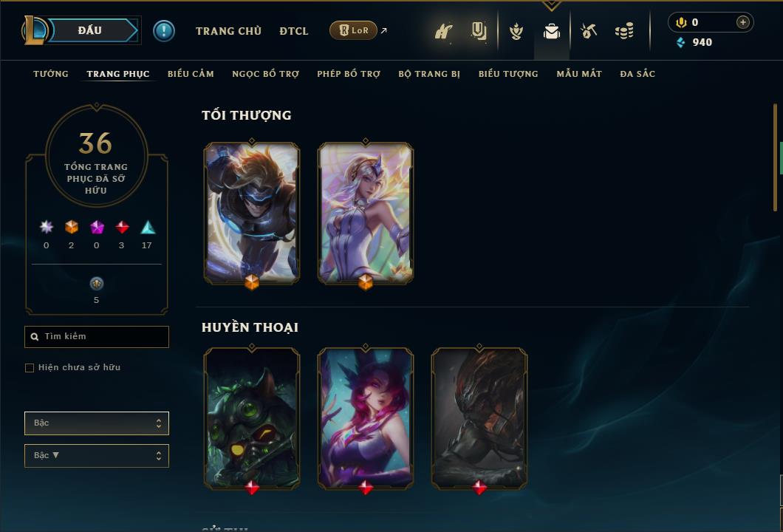
Task: Open the collection backpack icon
Action: tap(552, 32)
